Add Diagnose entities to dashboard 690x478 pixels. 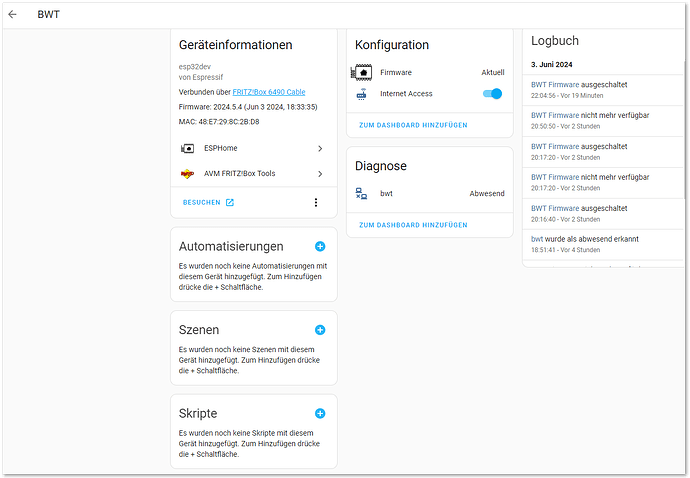tap(412, 225)
